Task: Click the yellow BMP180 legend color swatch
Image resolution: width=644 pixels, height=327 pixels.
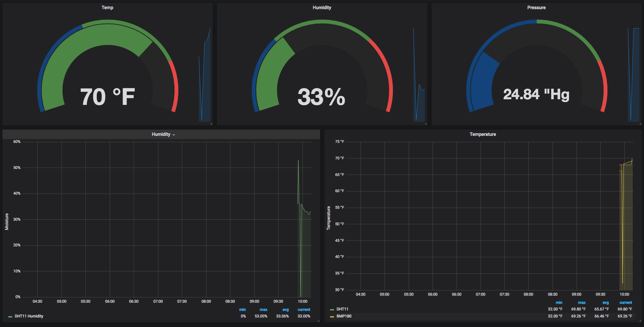Action: click(x=332, y=316)
